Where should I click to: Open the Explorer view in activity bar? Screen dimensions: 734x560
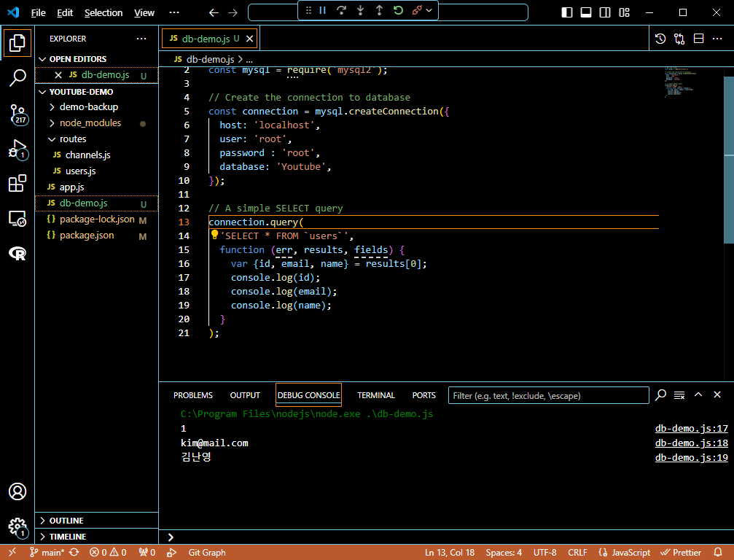click(x=17, y=43)
